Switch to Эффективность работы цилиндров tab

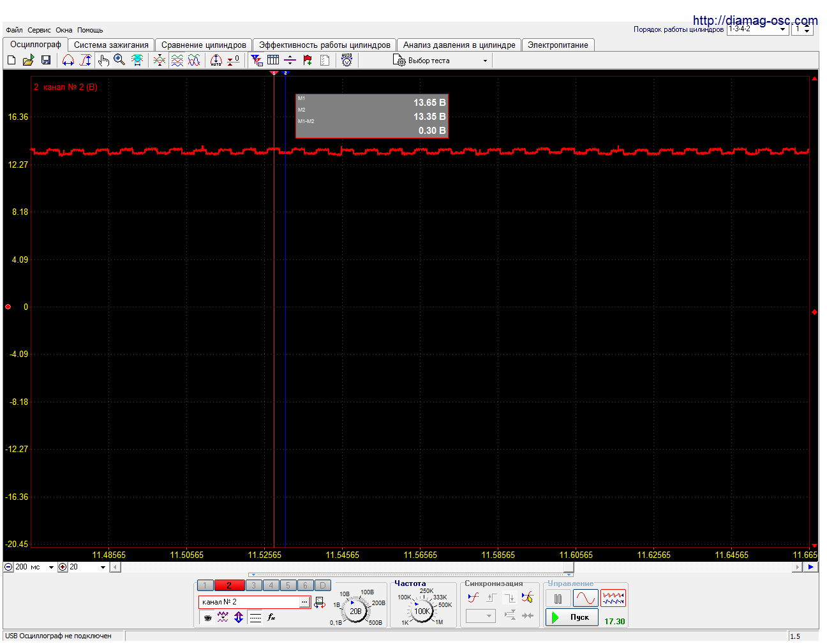pyautogui.click(x=324, y=45)
